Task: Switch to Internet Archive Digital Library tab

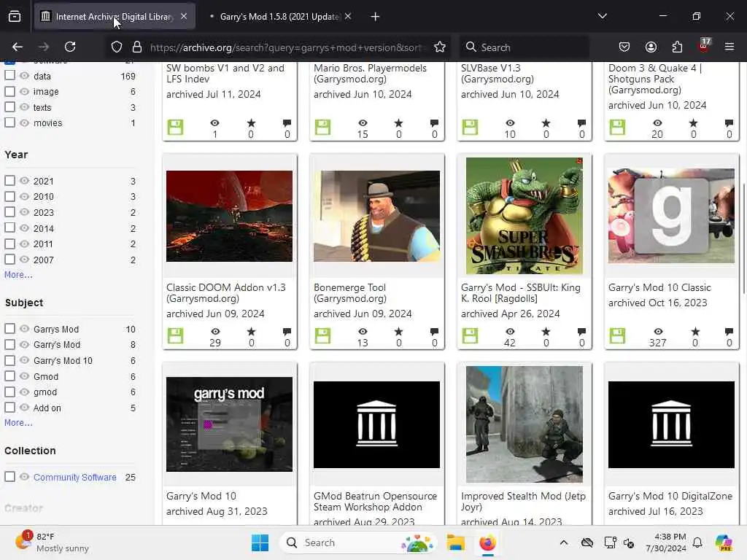Action: tap(115, 17)
